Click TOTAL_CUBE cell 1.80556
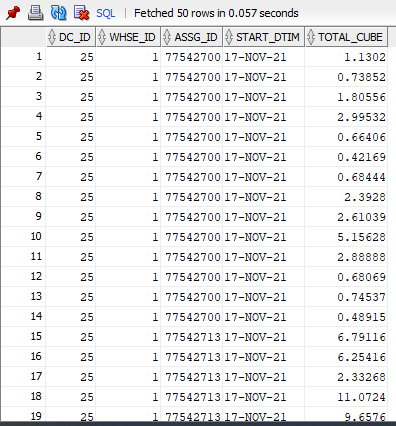This screenshot has width=396, height=426. coord(346,97)
